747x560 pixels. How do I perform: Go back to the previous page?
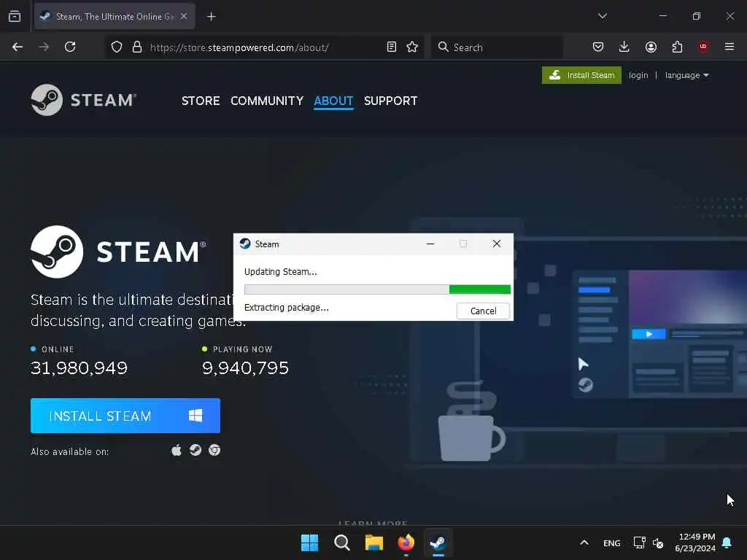click(x=18, y=47)
